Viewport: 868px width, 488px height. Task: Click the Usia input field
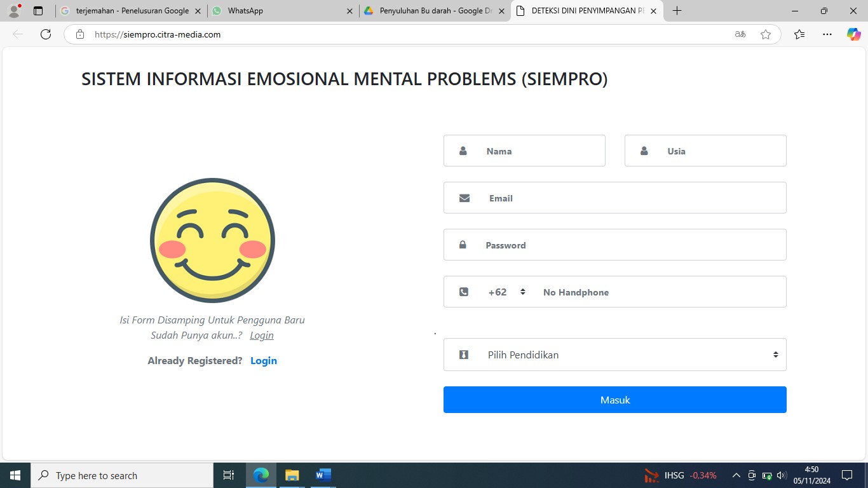[705, 151]
